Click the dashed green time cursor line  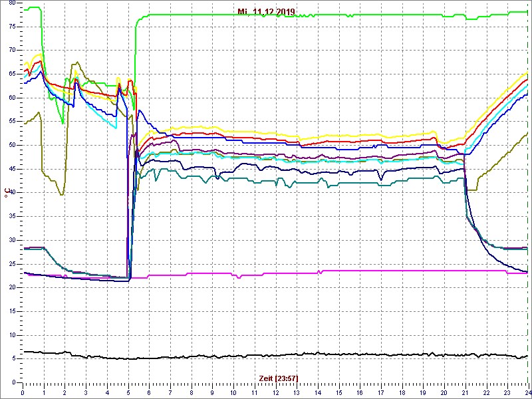pyautogui.click(x=528, y=192)
